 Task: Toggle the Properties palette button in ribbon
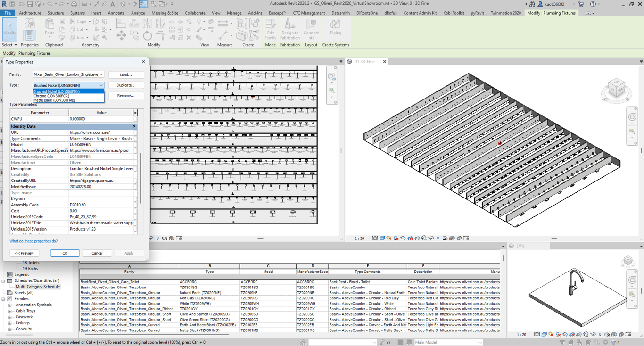[x=29, y=35]
